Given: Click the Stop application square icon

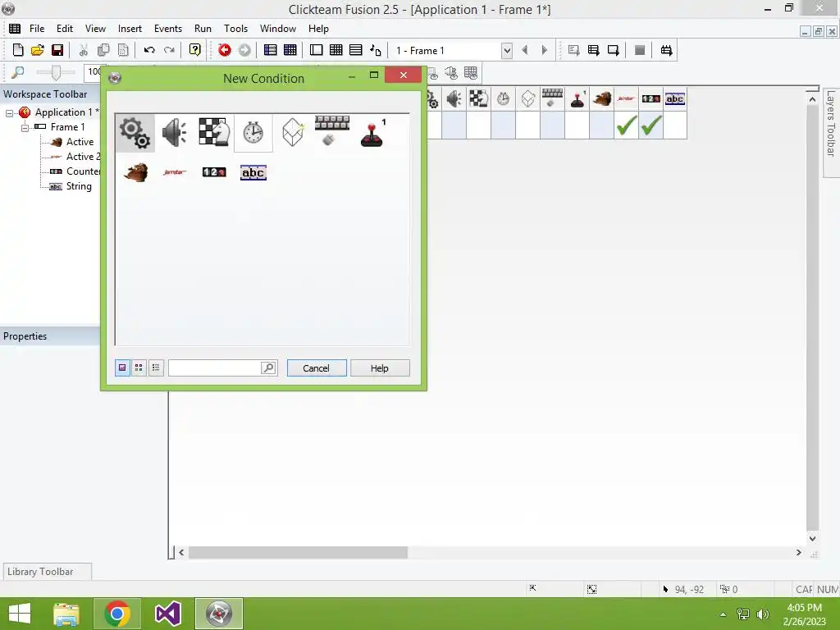Looking at the screenshot, I should pos(640,50).
